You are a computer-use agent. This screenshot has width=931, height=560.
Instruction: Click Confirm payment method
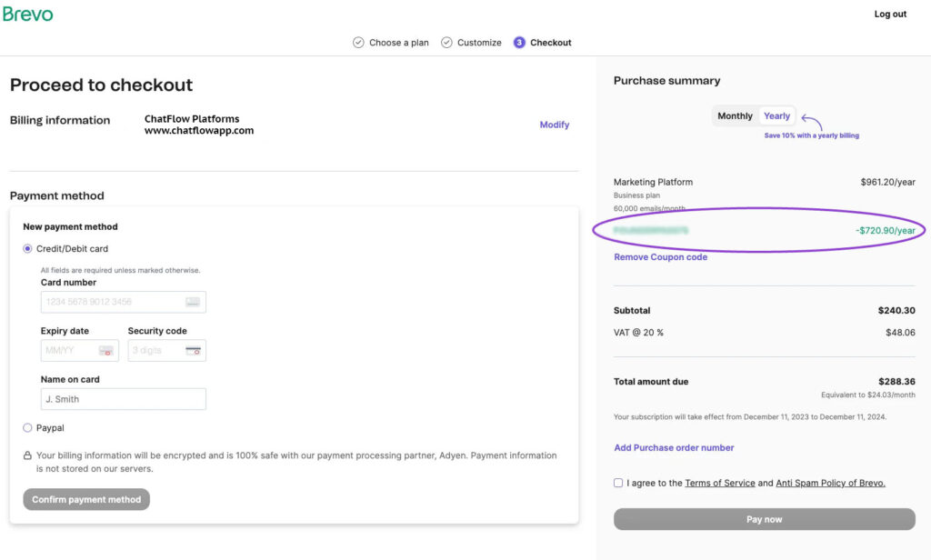pos(85,499)
